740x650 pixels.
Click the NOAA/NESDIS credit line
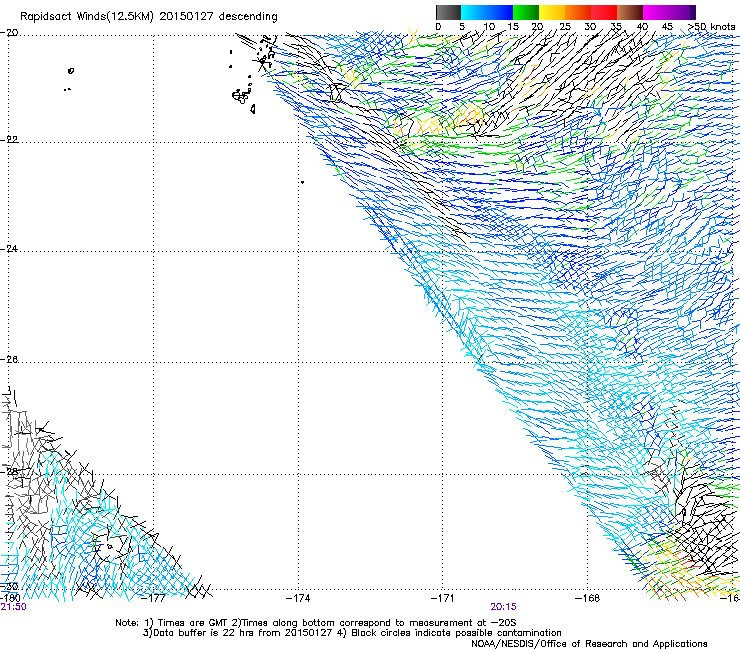(x=589, y=644)
